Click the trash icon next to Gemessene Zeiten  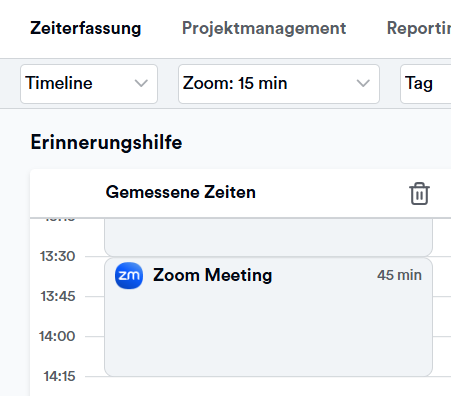click(x=419, y=193)
